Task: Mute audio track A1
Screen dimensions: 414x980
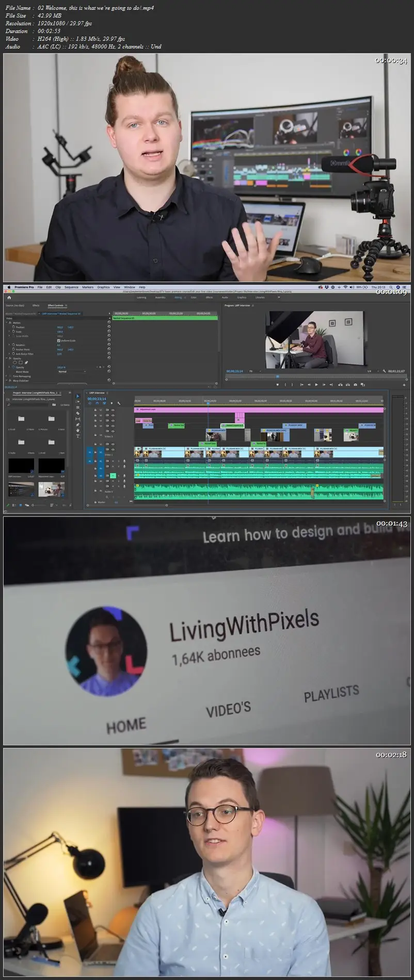Action: (x=113, y=461)
